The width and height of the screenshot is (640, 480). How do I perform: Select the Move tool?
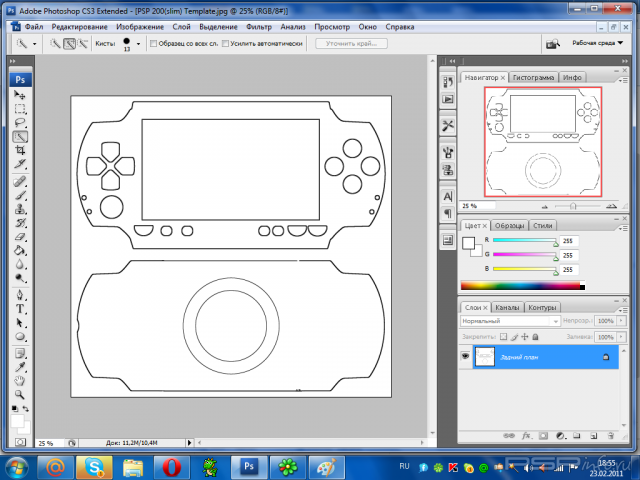pos(20,94)
